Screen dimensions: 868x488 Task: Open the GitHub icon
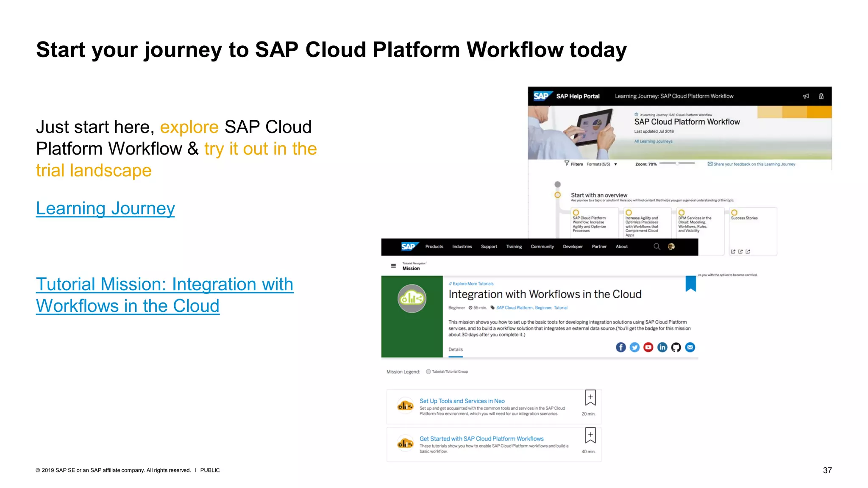pos(676,347)
